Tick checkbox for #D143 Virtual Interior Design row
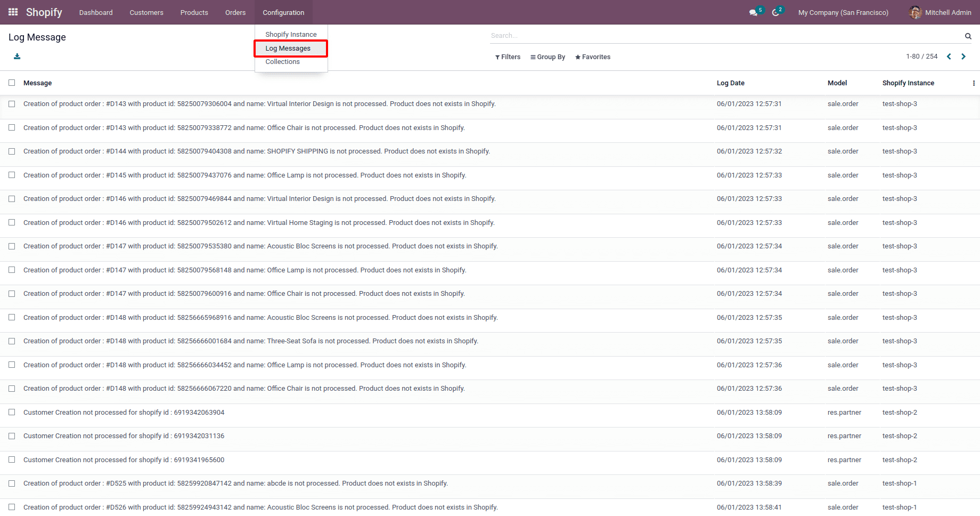This screenshot has height=516, width=980. (x=12, y=104)
